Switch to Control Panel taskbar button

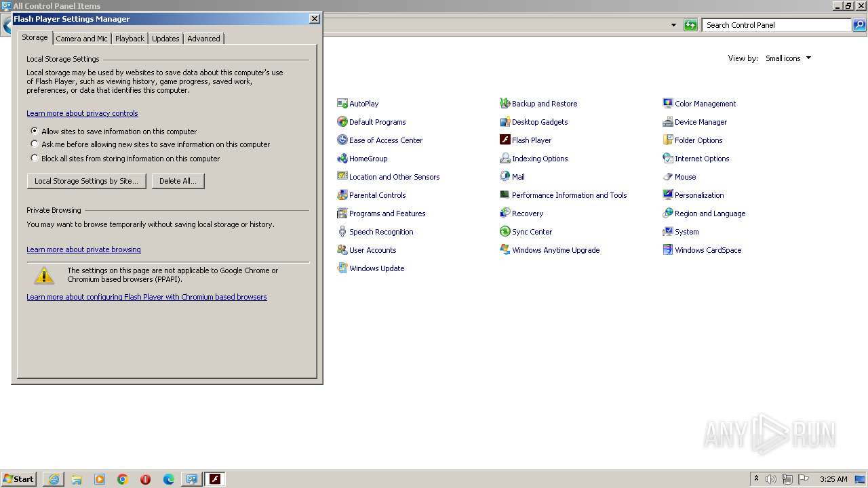(192, 479)
